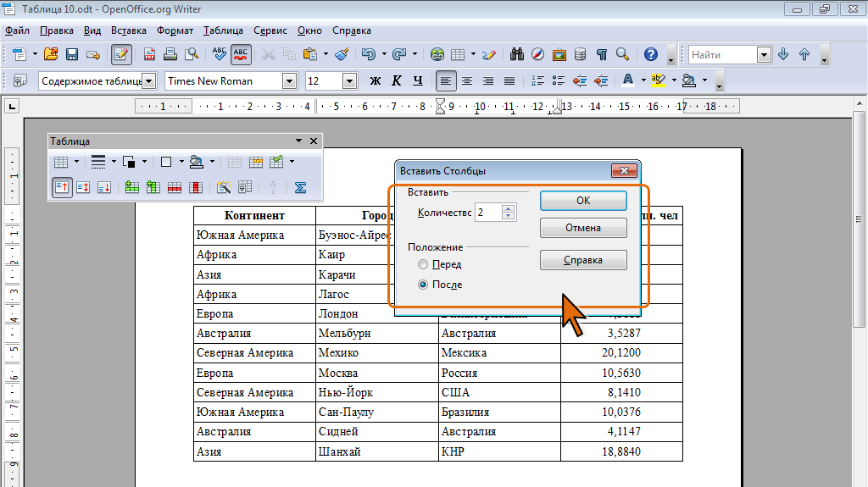Toggle Edit File mode icon
The width and height of the screenshot is (868, 487).
tap(121, 54)
